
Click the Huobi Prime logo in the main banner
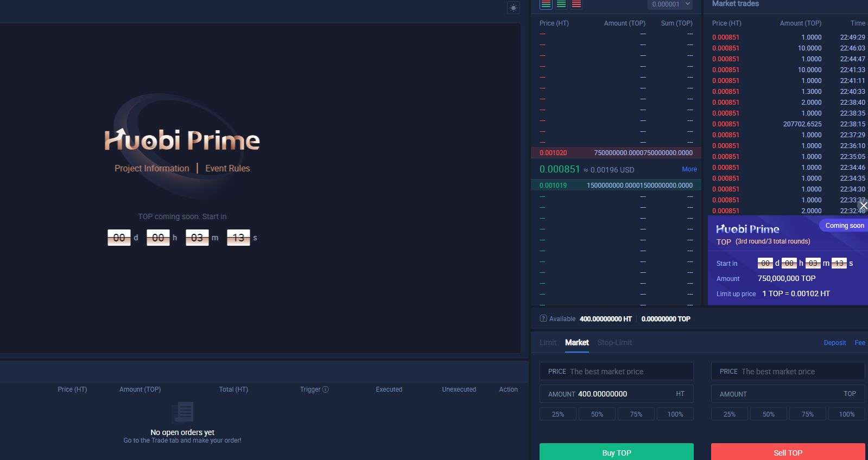182,140
